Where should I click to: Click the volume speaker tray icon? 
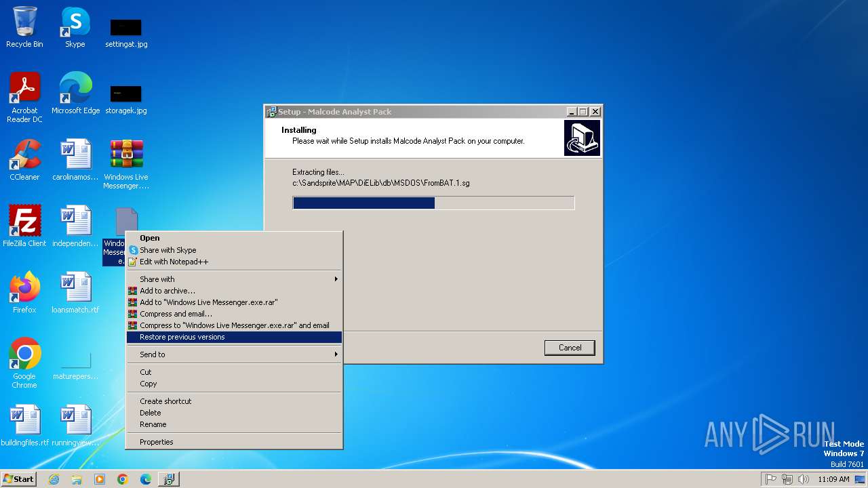tap(804, 479)
